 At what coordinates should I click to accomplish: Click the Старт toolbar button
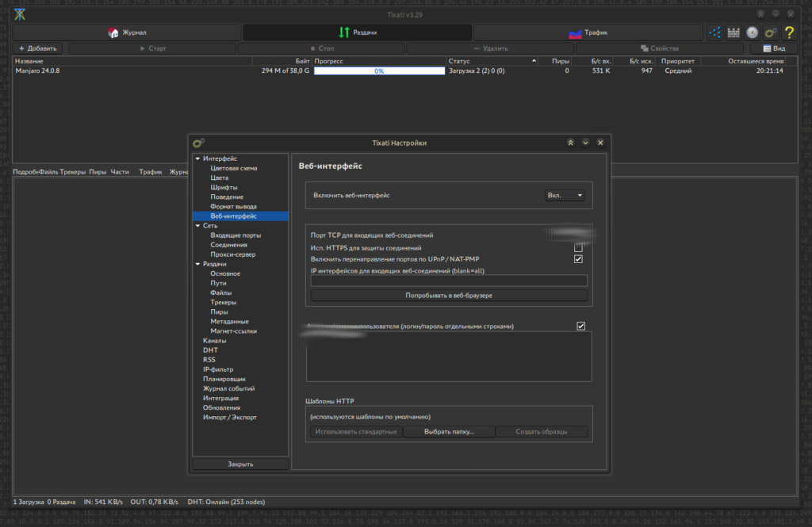(x=152, y=48)
